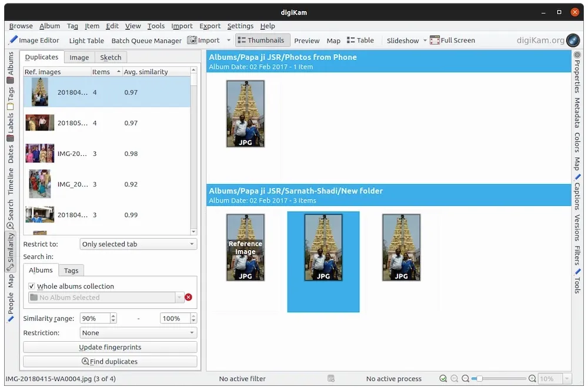Click the zoom out magnifier icon
Screen dimensions: 588x390
click(465, 379)
